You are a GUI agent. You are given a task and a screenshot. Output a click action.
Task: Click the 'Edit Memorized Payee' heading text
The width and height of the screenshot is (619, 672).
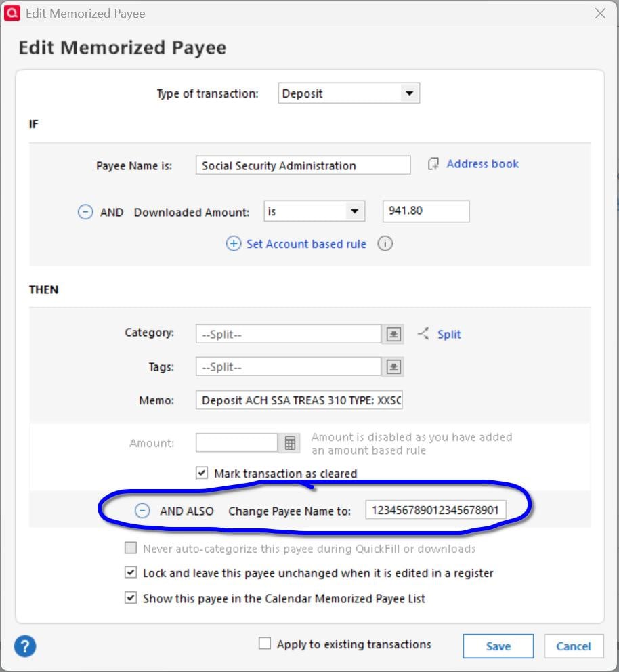pyautogui.click(x=122, y=47)
